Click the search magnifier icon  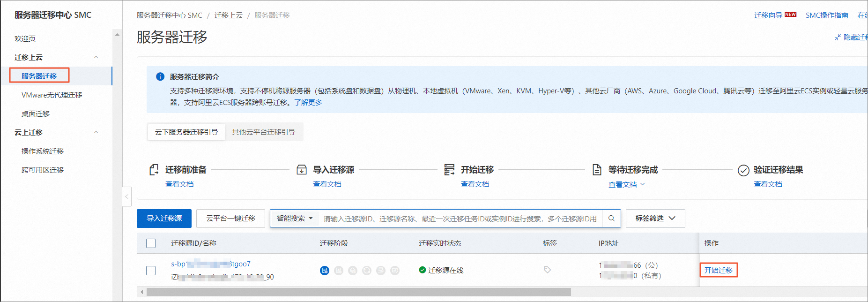pyautogui.click(x=611, y=219)
